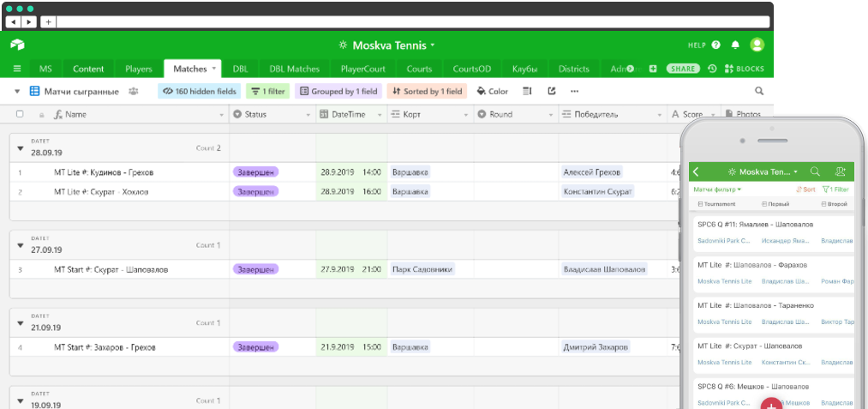The image size is (868, 409).
Task: Click the SHARE button
Action: coord(683,69)
